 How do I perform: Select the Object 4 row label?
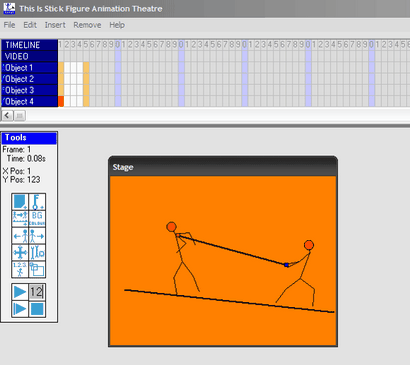pyautogui.click(x=30, y=102)
